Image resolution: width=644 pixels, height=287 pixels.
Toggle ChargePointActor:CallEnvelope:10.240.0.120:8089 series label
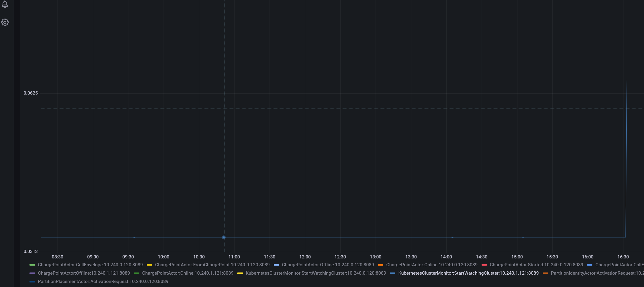coord(90,265)
